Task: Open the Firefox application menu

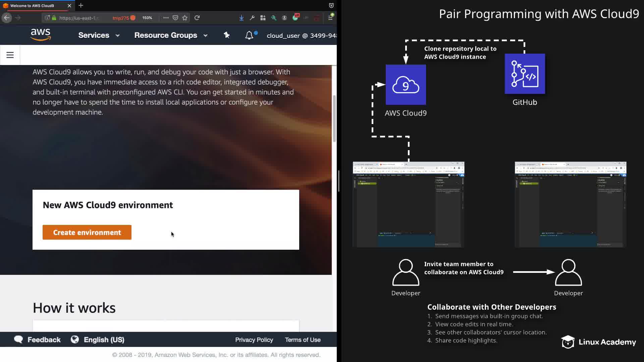Action: [330, 18]
